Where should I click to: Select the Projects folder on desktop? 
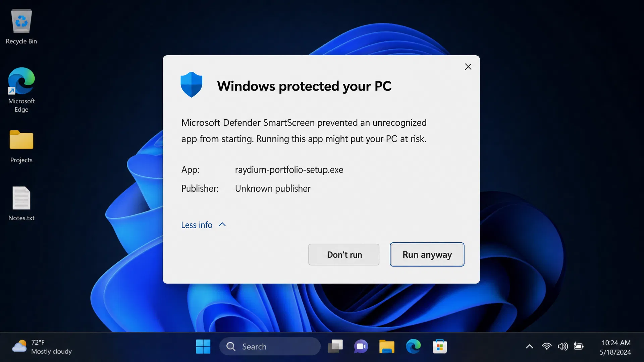pyautogui.click(x=21, y=146)
